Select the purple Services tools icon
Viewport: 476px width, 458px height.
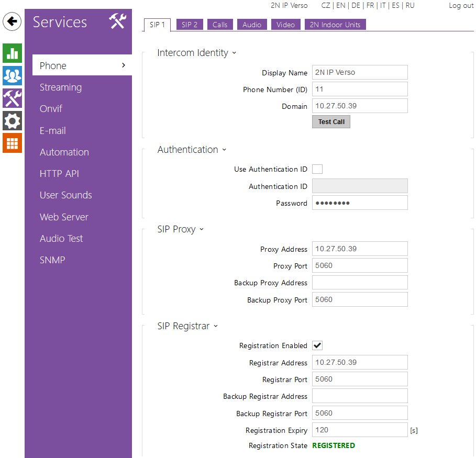12,98
